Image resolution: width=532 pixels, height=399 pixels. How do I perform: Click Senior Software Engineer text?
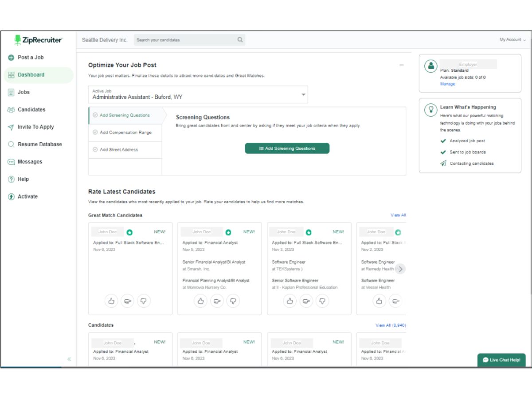295,281
